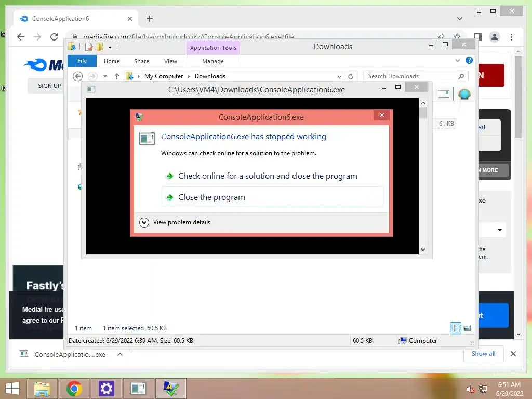This screenshot has width=532, height=399.
Task: Open the recent locations dropdown arrow
Action: (105, 76)
